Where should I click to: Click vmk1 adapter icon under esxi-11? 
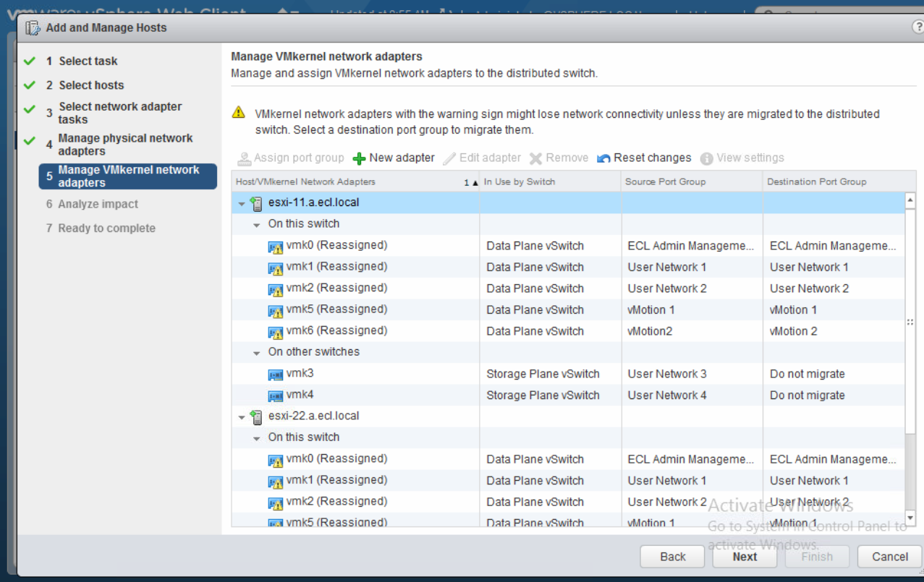click(x=276, y=269)
